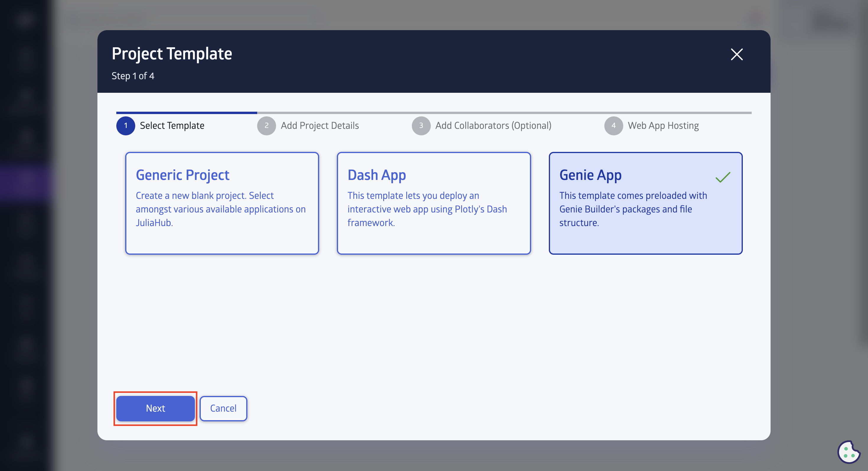
Task: Click the 'Step 1 of 4' subtitle
Action: [133, 76]
